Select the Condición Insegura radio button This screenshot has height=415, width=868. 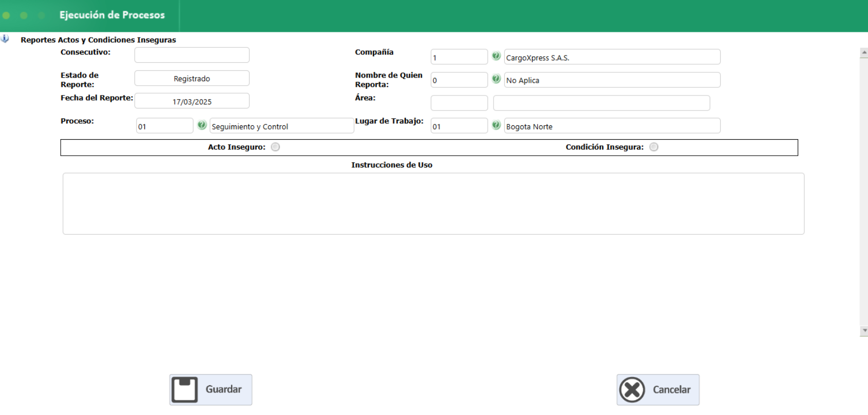click(x=654, y=147)
